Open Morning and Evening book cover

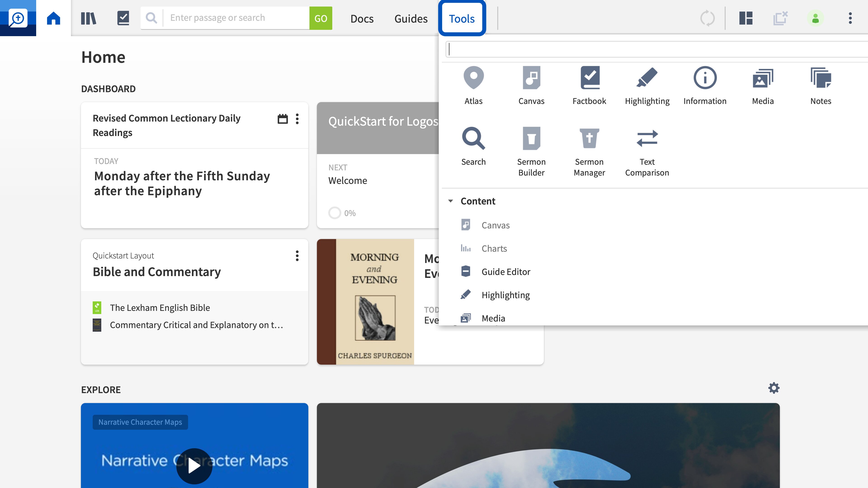[365, 302]
